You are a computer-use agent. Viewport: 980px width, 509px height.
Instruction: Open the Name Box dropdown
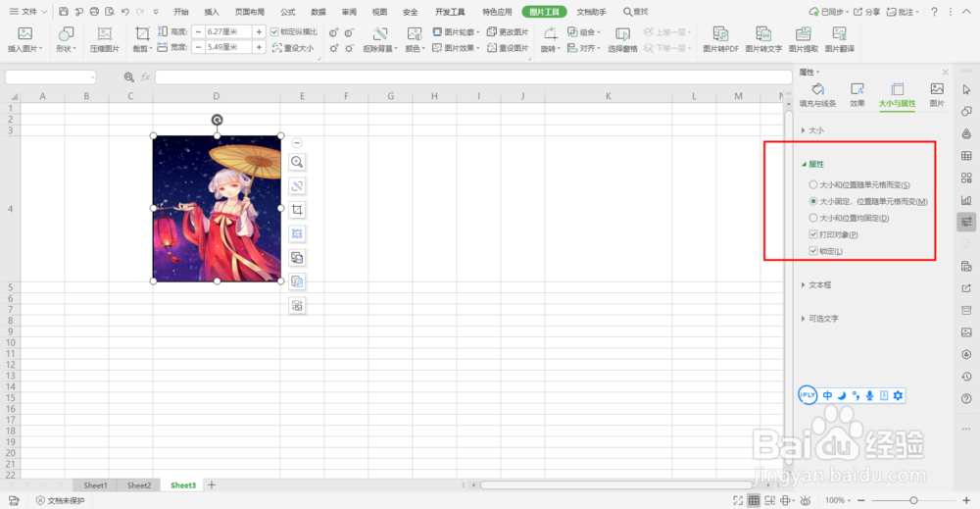92,76
